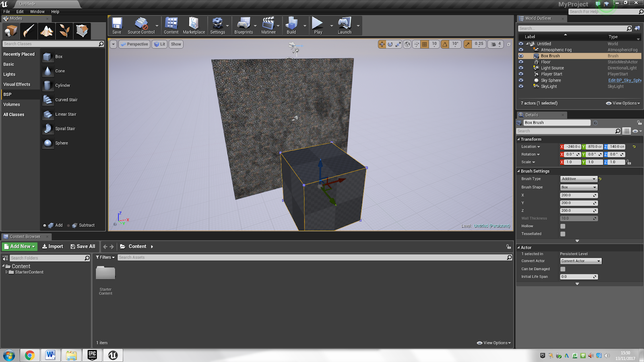Open the File menu
644x362 pixels.
pos(6,12)
